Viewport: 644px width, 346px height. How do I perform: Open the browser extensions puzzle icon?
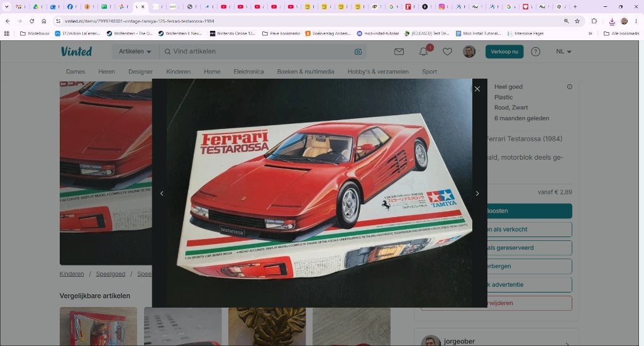594,21
